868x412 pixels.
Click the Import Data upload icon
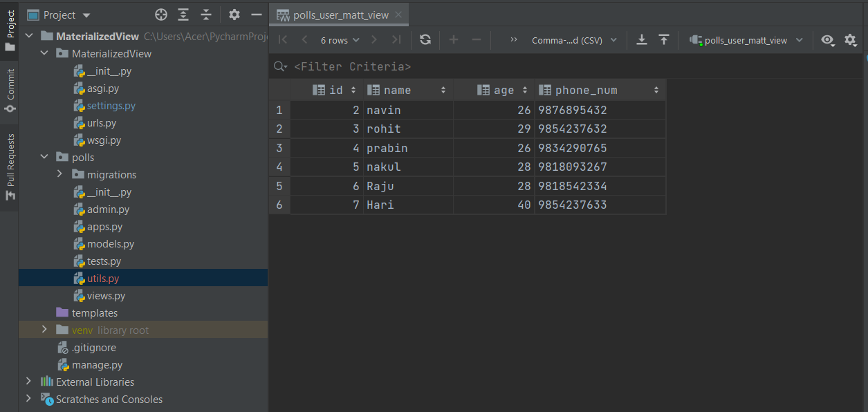[664, 40]
